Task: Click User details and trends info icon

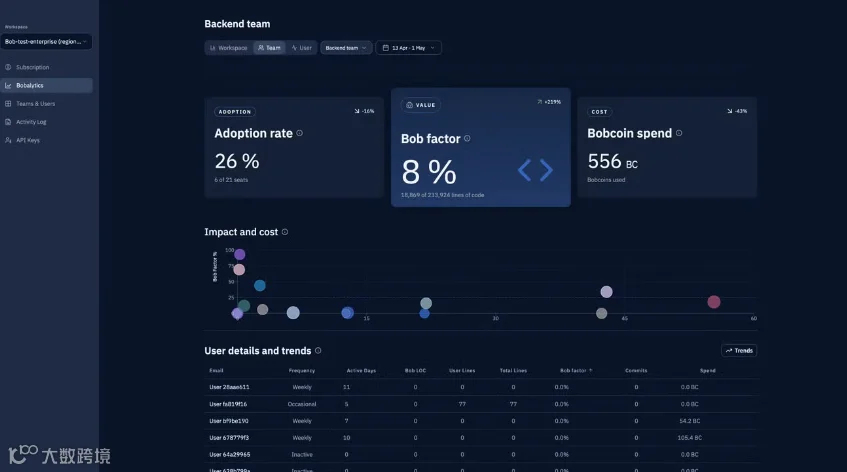Action: [318, 351]
